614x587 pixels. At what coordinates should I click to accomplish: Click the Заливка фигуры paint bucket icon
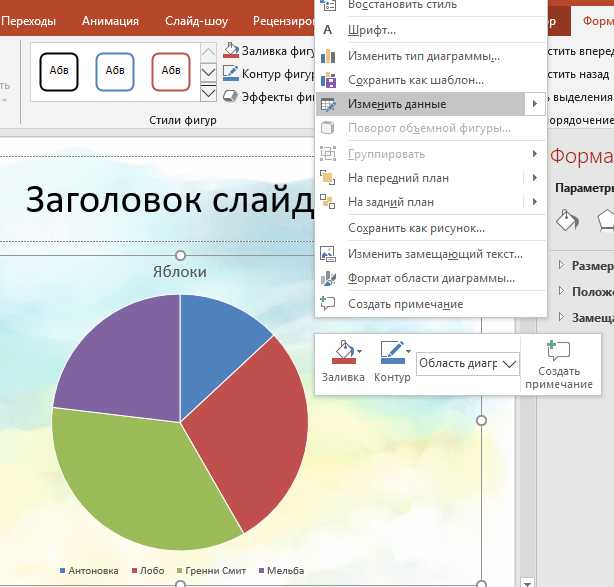[231, 51]
